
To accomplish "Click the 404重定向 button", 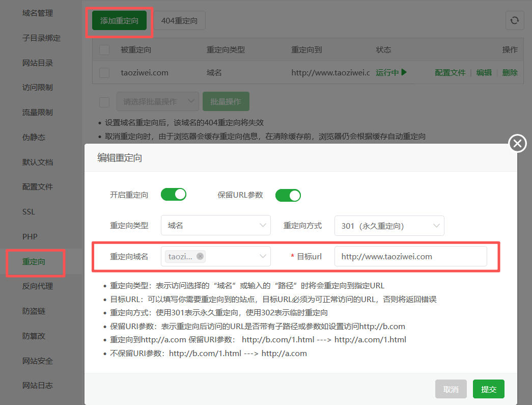I will click(x=179, y=21).
